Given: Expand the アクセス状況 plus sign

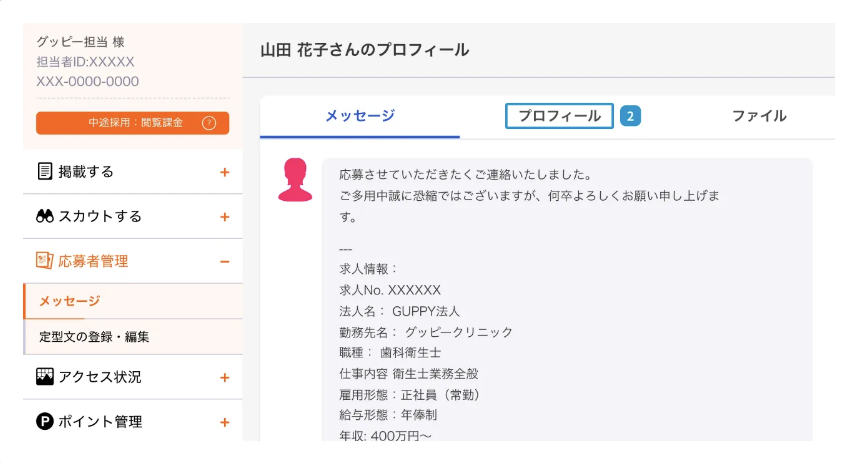Looking at the screenshot, I should point(224,377).
